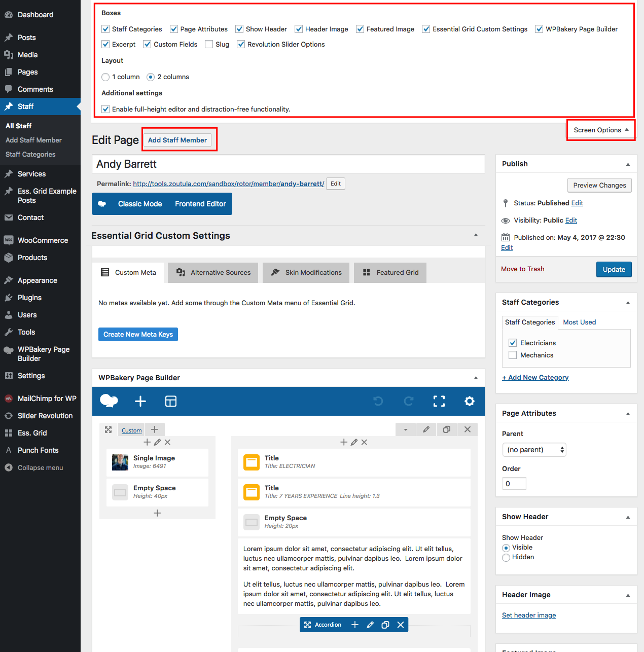Viewport: 644px width, 652px height.
Task: Switch to Frontend Editor
Action: click(200, 204)
